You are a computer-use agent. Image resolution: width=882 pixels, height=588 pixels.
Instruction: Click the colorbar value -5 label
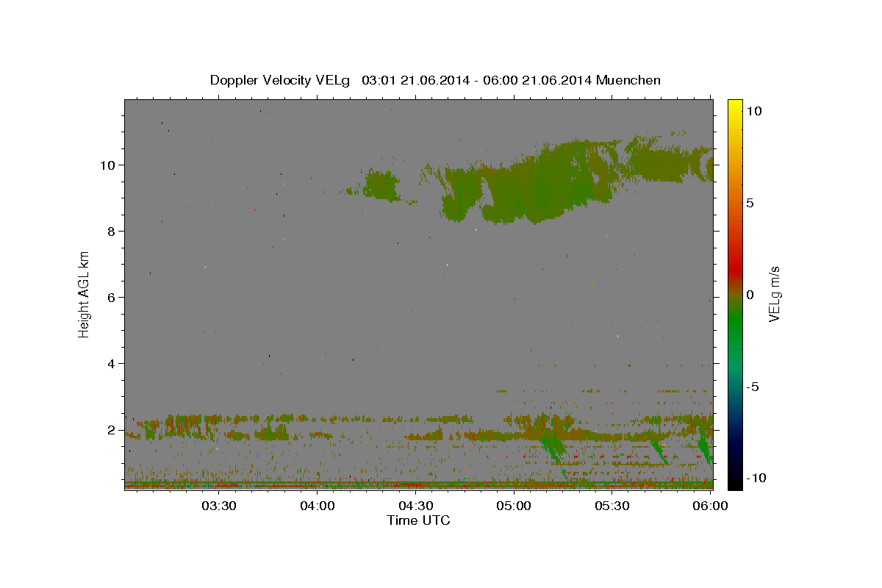point(753,387)
